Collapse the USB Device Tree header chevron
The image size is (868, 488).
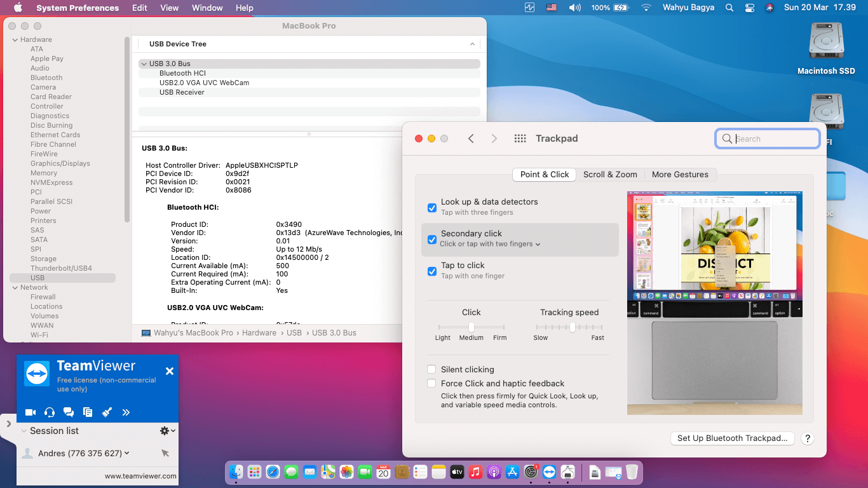472,44
